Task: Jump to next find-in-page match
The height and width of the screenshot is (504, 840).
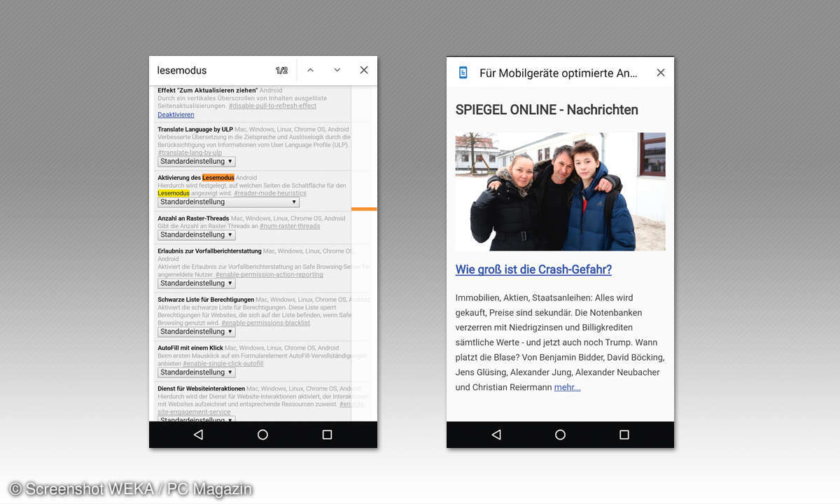Action: pyautogui.click(x=337, y=70)
